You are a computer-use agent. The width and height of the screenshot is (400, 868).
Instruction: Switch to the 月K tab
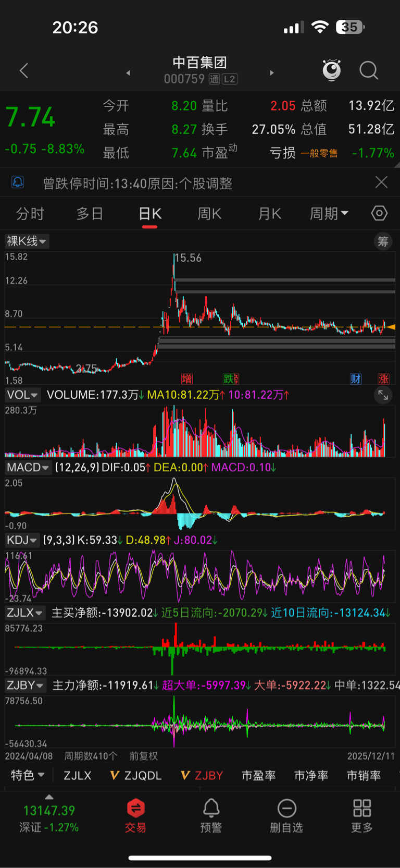point(270,213)
